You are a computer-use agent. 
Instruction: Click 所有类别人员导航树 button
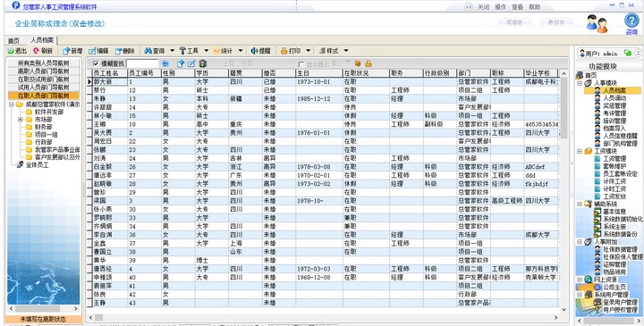[43, 63]
